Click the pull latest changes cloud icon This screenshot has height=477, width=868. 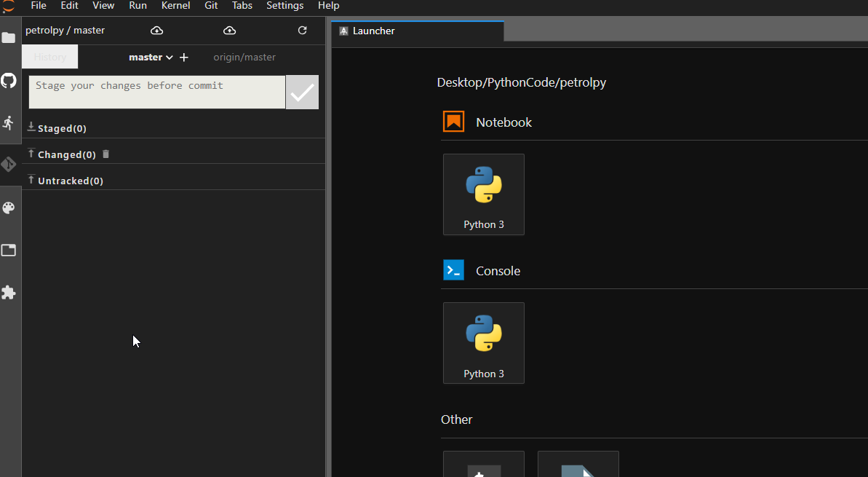tap(156, 30)
